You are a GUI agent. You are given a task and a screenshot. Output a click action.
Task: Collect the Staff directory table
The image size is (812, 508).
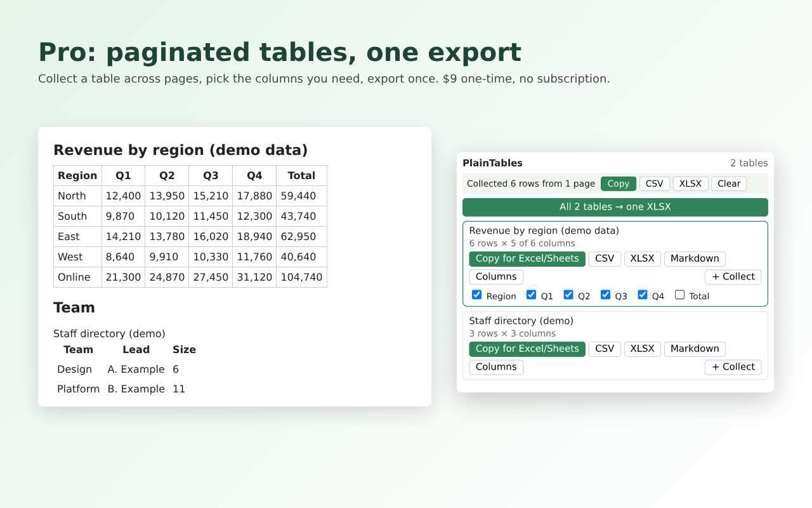coord(733,367)
